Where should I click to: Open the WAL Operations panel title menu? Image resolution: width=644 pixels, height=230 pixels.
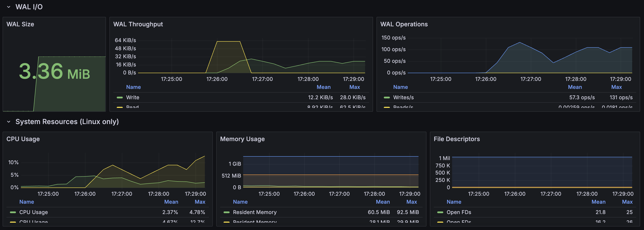point(404,24)
